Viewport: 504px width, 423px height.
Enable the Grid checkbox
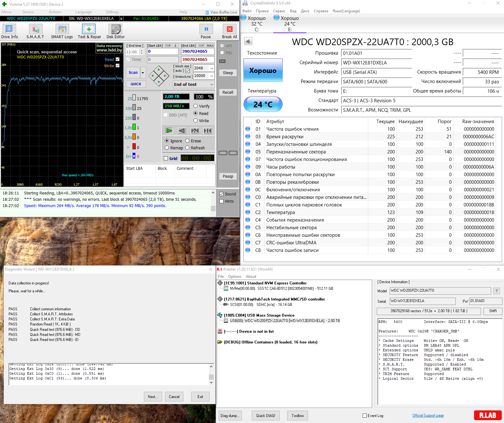coord(166,158)
